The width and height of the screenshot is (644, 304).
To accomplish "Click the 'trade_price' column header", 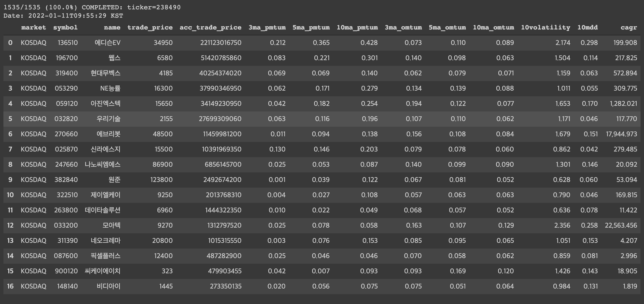I will 150,28.
